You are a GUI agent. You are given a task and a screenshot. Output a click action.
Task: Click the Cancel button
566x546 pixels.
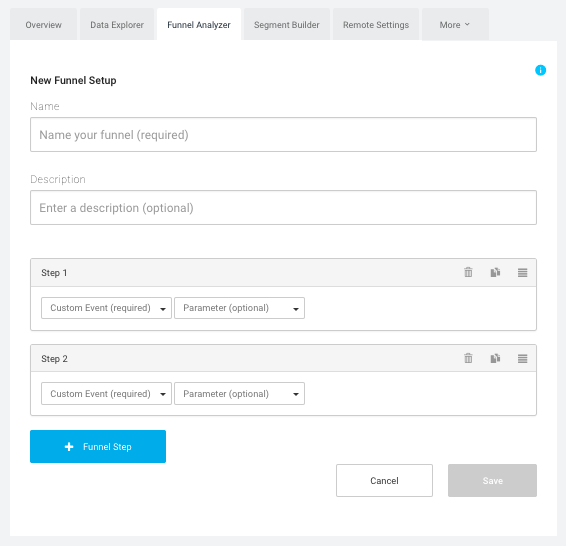[384, 480]
